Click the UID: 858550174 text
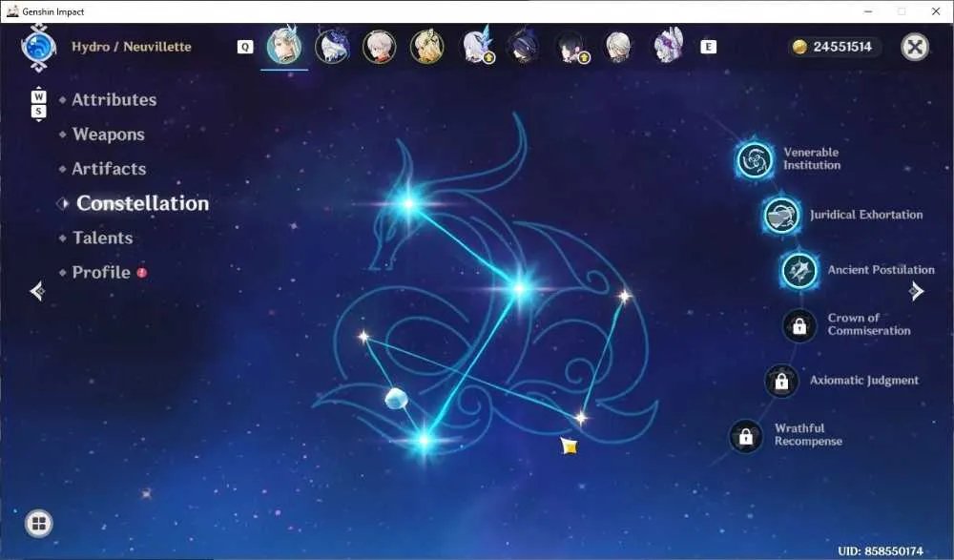Screen dimensions: 954x560 coord(881,550)
